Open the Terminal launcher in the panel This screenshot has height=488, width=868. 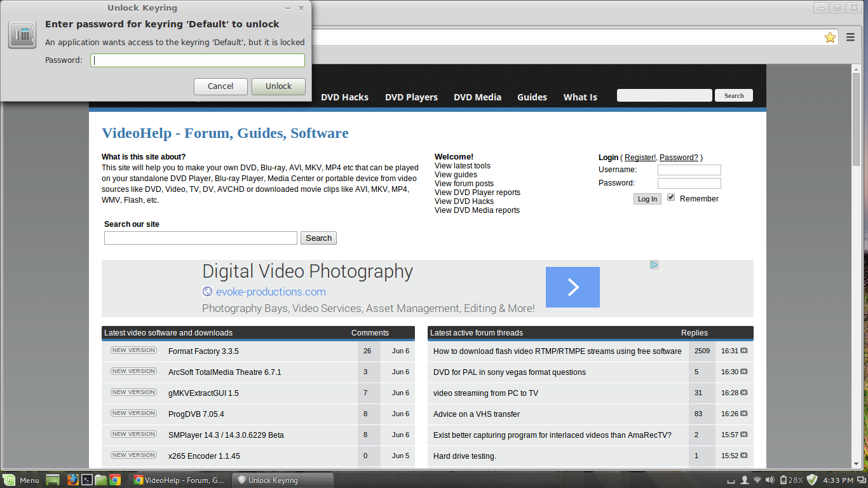click(x=87, y=480)
